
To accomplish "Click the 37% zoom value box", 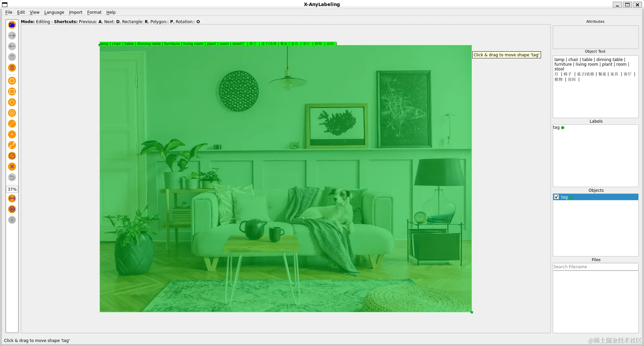I will pos(12,189).
